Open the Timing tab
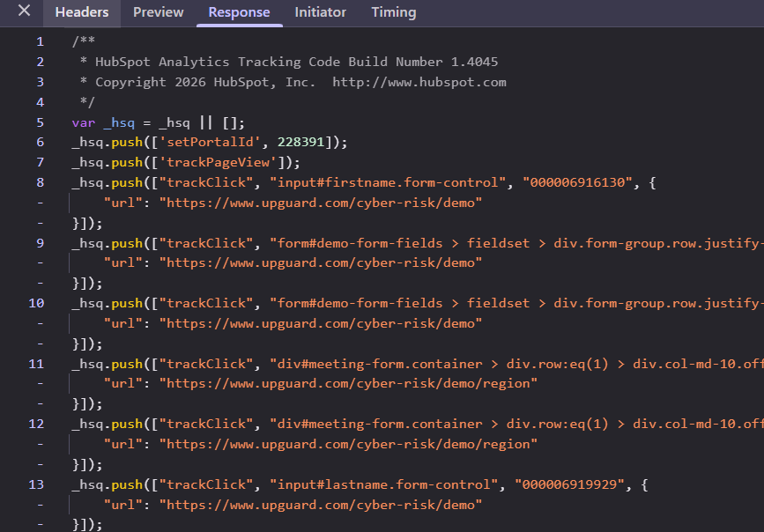This screenshot has height=532, width=764. [x=393, y=12]
